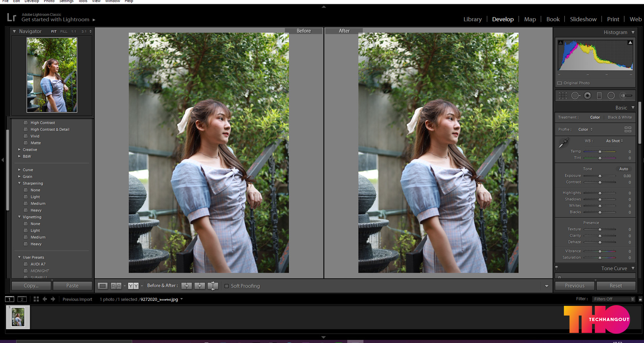Check the Original Photo option
The height and width of the screenshot is (343, 644).
point(559,83)
